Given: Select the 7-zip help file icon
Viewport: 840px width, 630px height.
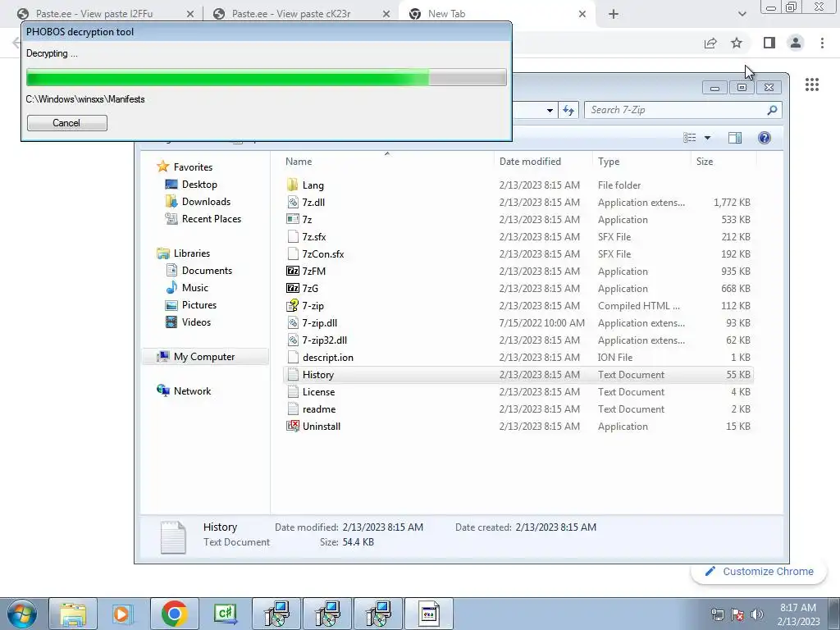Looking at the screenshot, I should (x=293, y=305).
